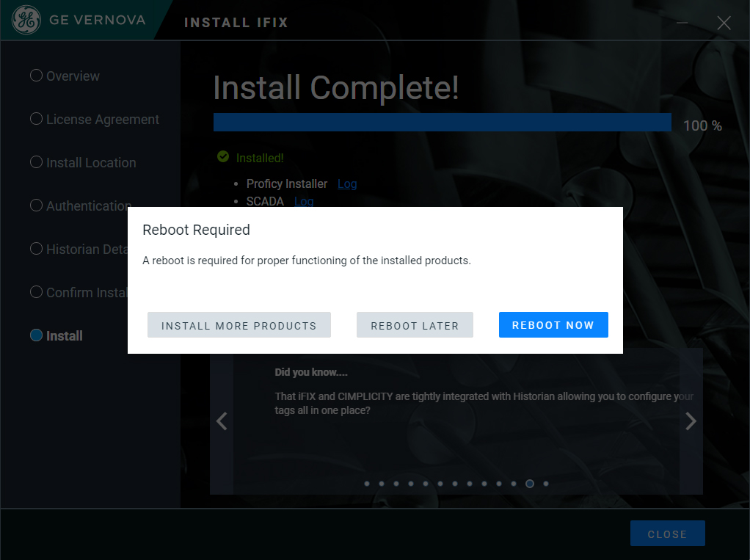Choose Reboot Later
The height and width of the screenshot is (560, 750).
point(415,324)
